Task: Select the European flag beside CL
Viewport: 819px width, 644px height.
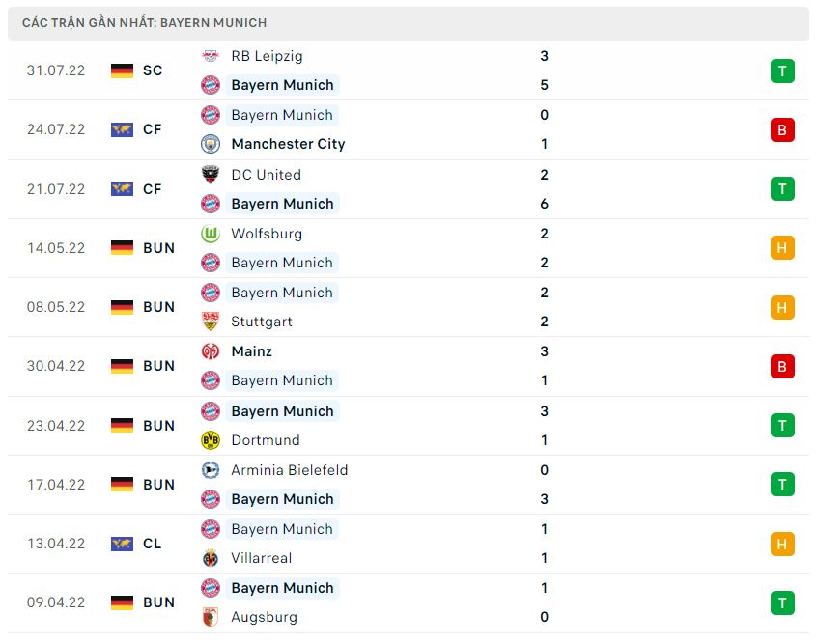Action: [x=124, y=544]
